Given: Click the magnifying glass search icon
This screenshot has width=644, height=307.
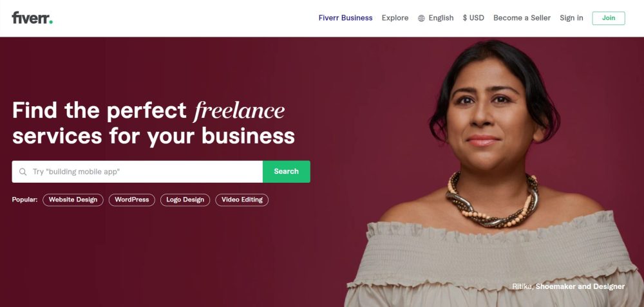Looking at the screenshot, I should tap(23, 172).
